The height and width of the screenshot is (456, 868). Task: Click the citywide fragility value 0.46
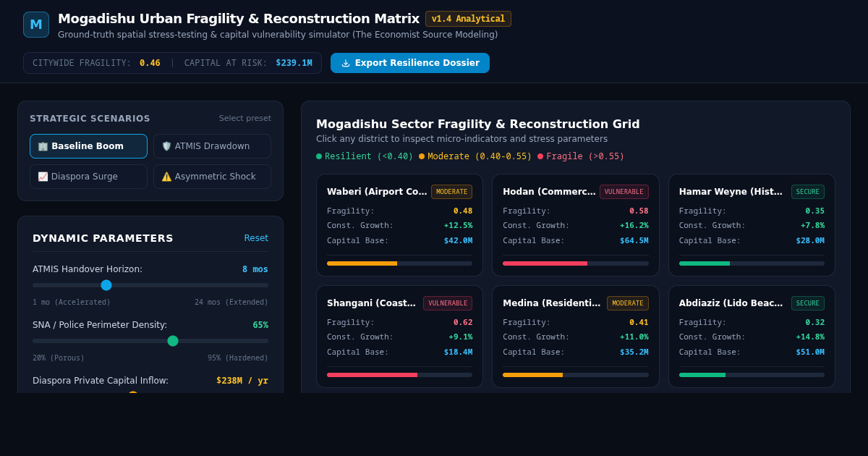150,63
